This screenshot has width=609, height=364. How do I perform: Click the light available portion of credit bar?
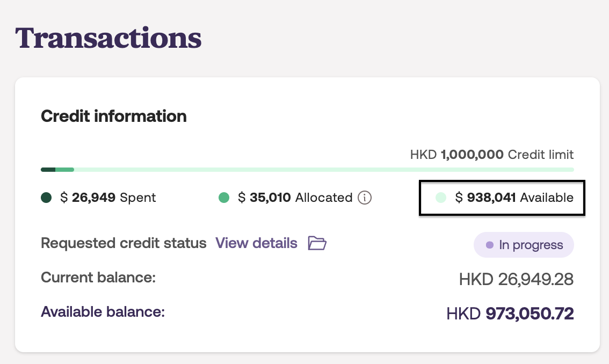coord(322,170)
